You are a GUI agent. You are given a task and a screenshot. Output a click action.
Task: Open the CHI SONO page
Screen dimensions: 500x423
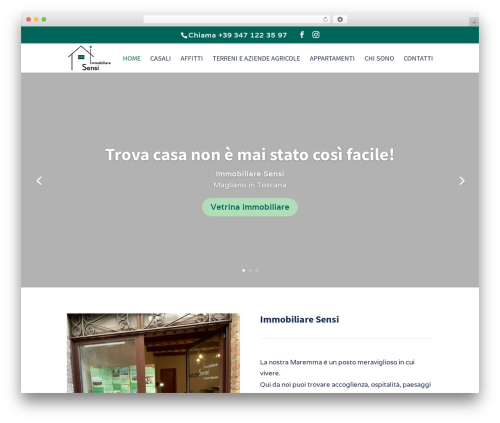click(x=379, y=58)
